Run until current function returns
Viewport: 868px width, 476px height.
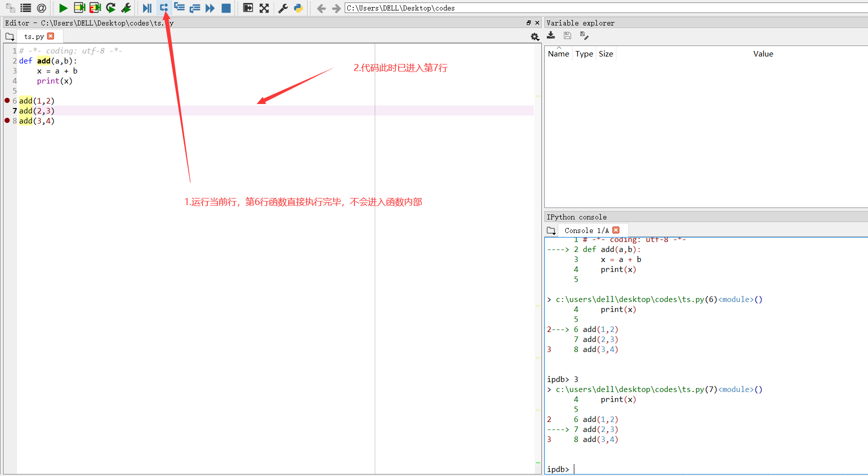pyautogui.click(x=195, y=8)
